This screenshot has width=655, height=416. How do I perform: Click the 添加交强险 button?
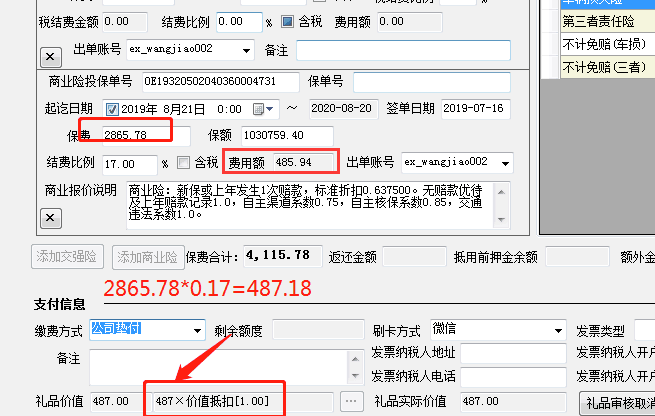67,256
